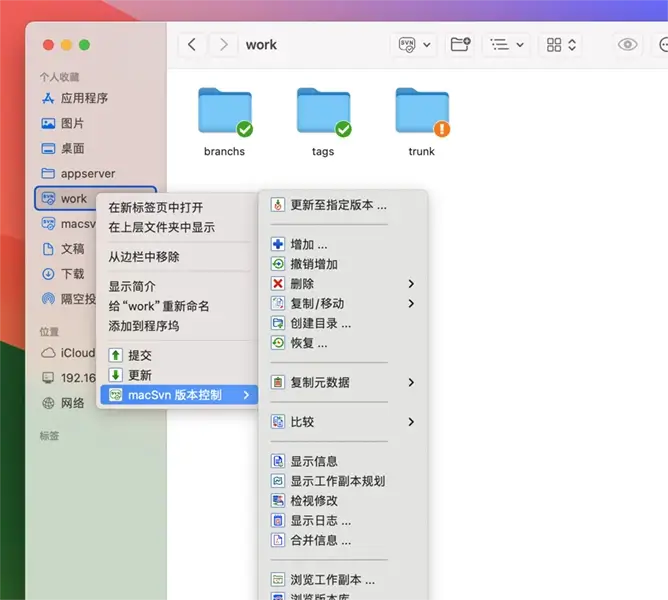Click the 合并信息 icon

278,540
